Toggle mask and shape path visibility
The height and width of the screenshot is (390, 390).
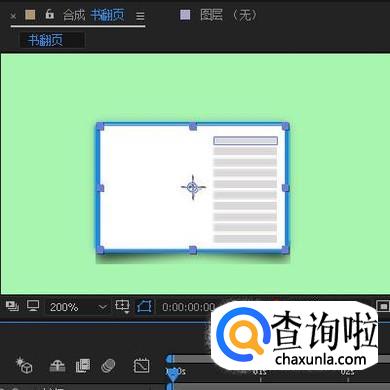point(144,306)
